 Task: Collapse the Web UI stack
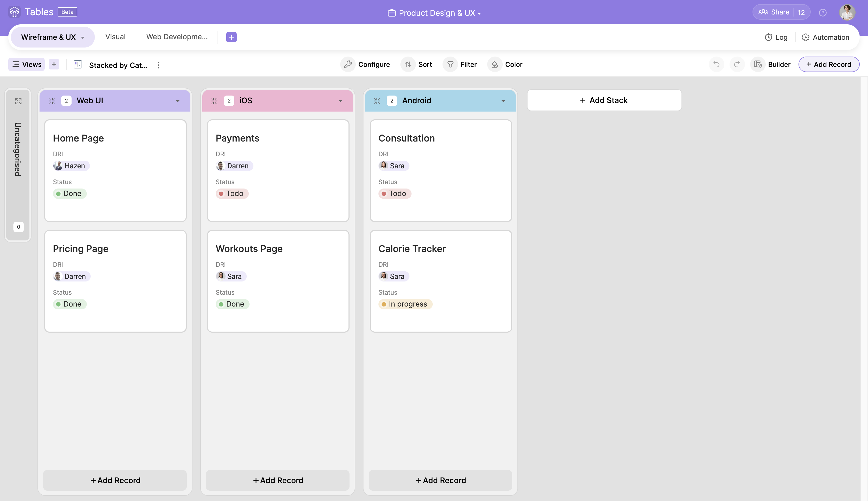click(52, 101)
